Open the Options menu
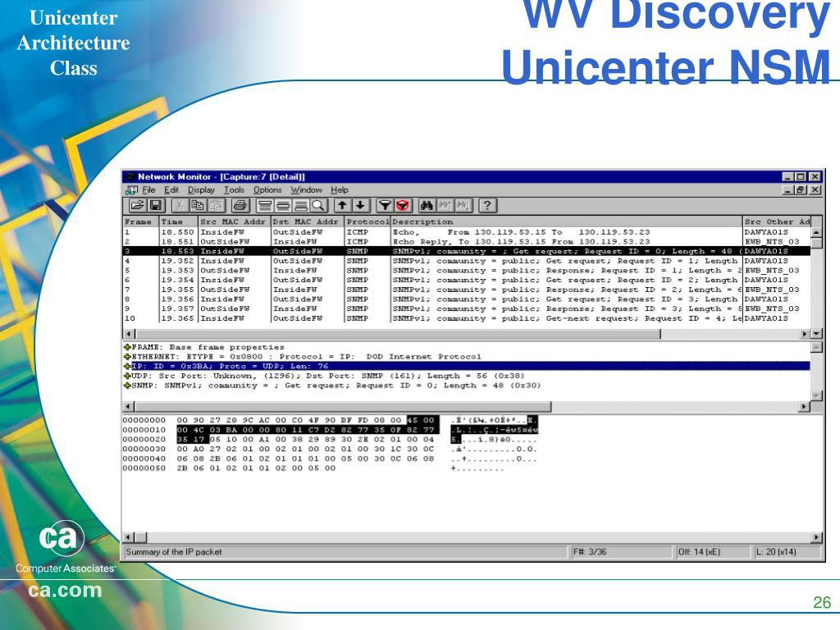 (x=267, y=190)
